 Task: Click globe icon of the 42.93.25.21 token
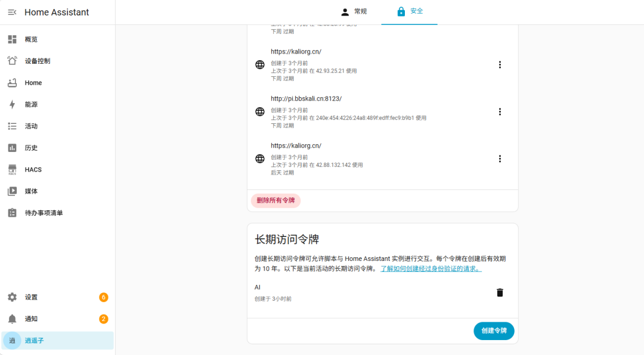pos(260,65)
